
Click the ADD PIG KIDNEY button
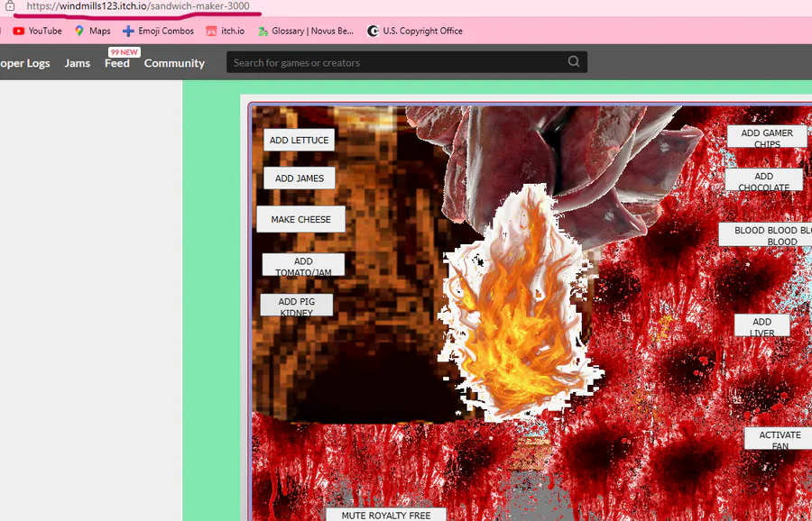point(297,305)
